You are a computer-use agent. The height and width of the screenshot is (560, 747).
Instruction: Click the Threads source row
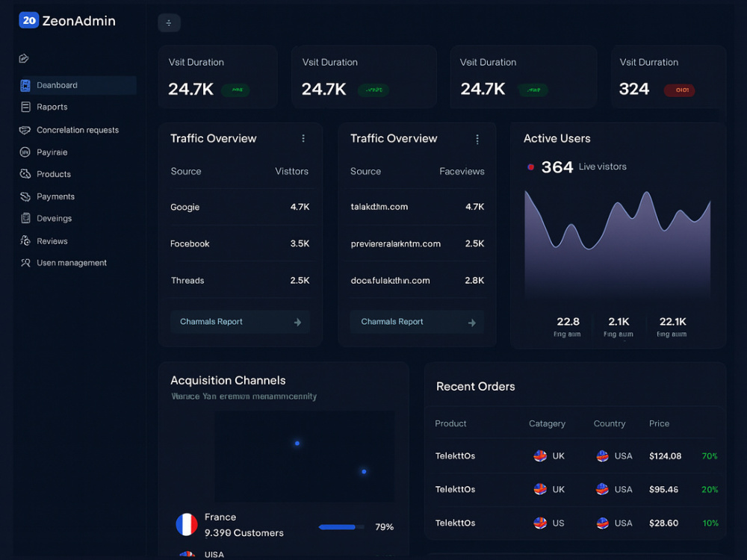point(240,281)
